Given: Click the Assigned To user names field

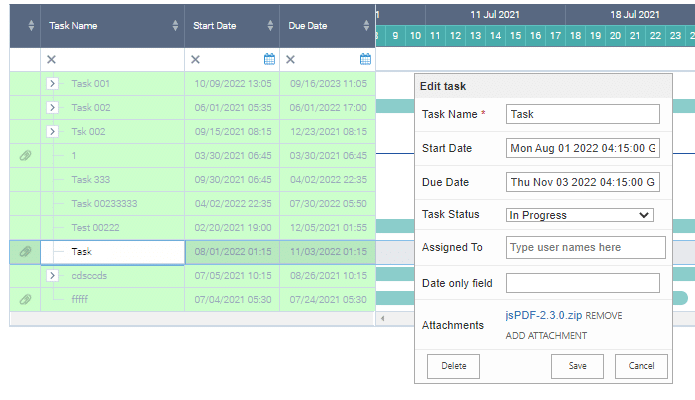Looking at the screenshot, I should (x=586, y=247).
